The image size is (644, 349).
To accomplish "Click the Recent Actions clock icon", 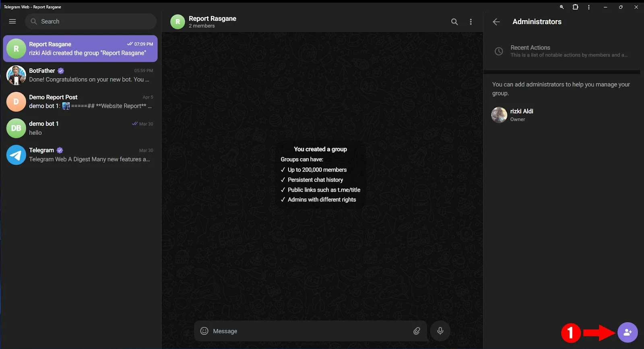I will tap(499, 51).
